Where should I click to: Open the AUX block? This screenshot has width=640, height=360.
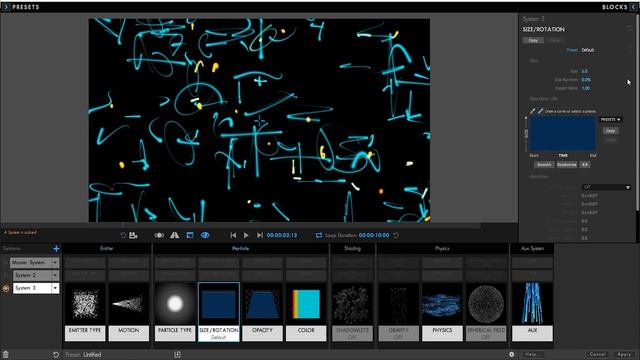[x=532, y=312]
